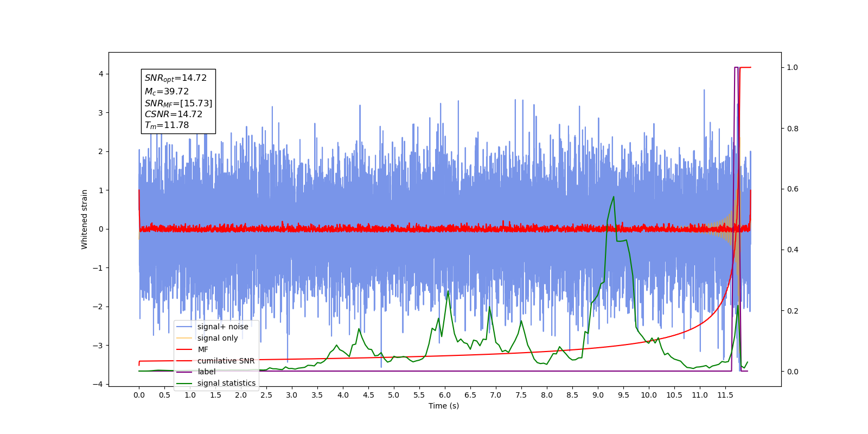Viewport: 868px width, 434px height.
Task: Click the SNR_MF=[15.73] annotation
Action: 178,103
